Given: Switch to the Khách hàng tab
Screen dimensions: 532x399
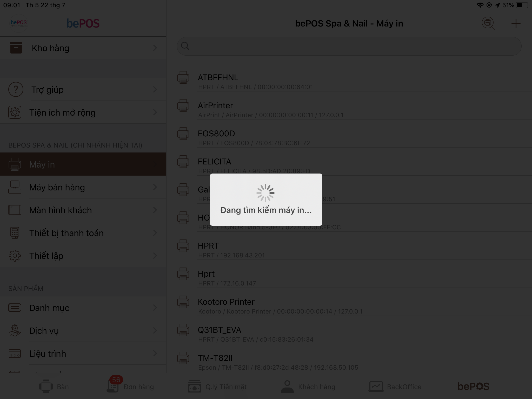Looking at the screenshot, I should (x=308, y=387).
